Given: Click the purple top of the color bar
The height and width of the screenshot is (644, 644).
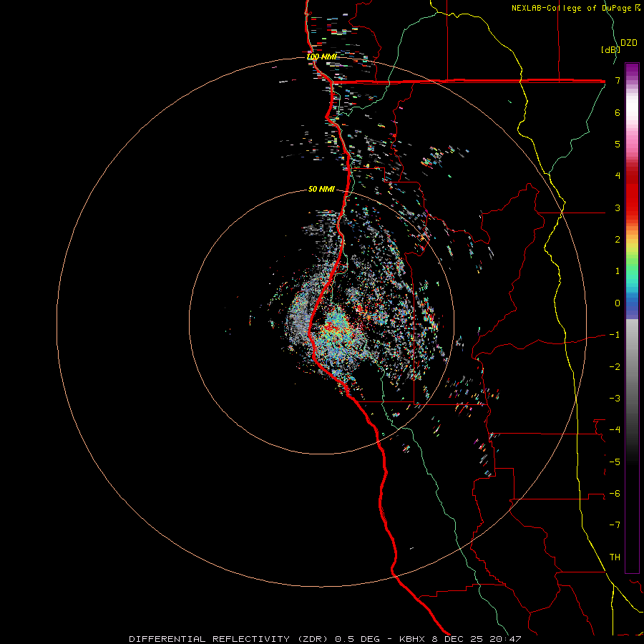Looking at the screenshot, I should coord(632,70).
